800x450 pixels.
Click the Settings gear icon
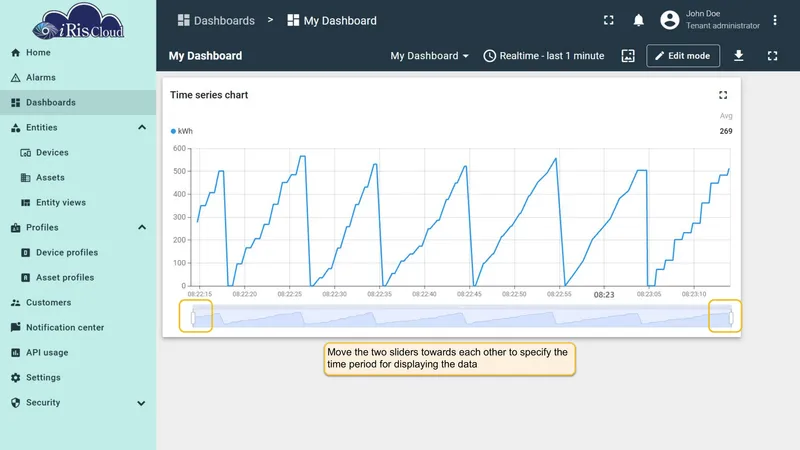pos(15,378)
